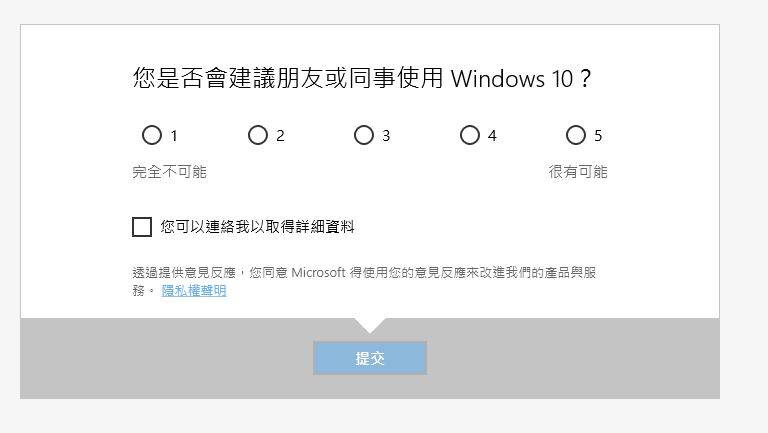Click the number label 4

(x=492, y=136)
